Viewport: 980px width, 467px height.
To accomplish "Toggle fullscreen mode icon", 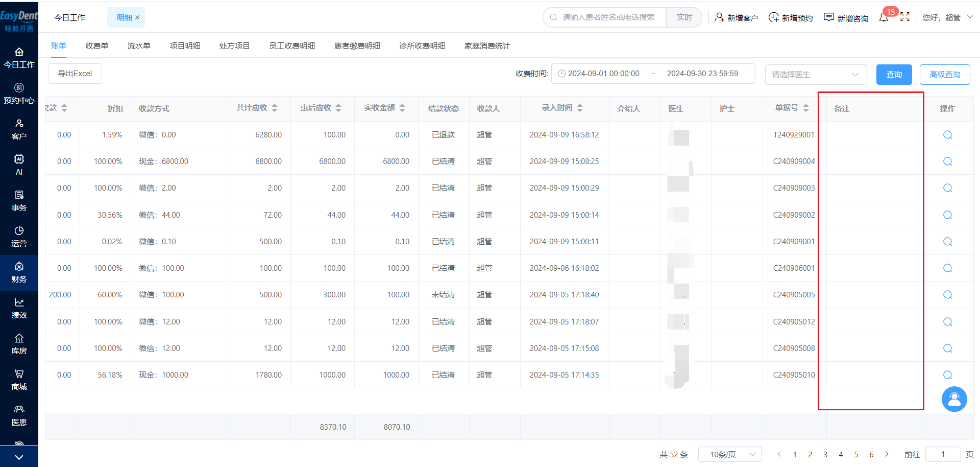I will [x=905, y=17].
